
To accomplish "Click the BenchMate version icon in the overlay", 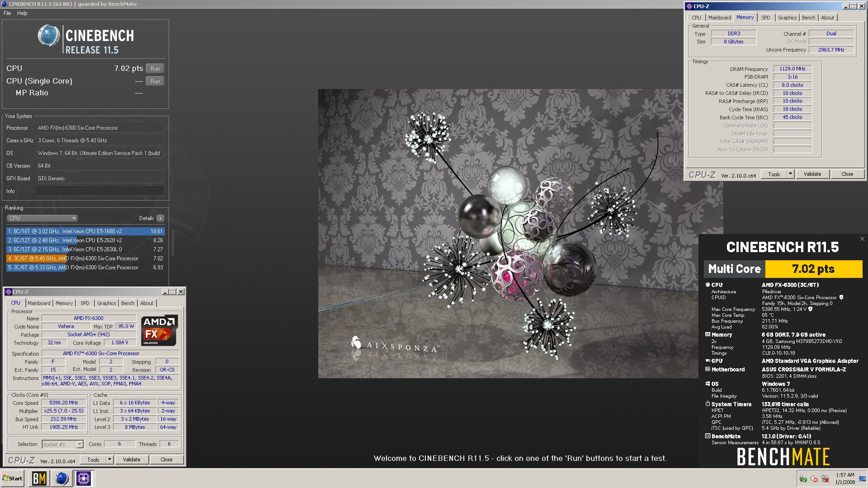I will [708, 436].
